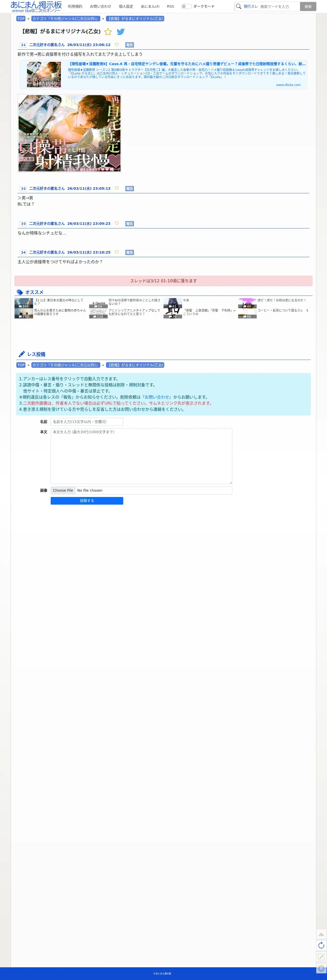Click the post 3 text なんか特殊なシチュだな…
The width and height of the screenshot is (327, 980).
(42, 233)
